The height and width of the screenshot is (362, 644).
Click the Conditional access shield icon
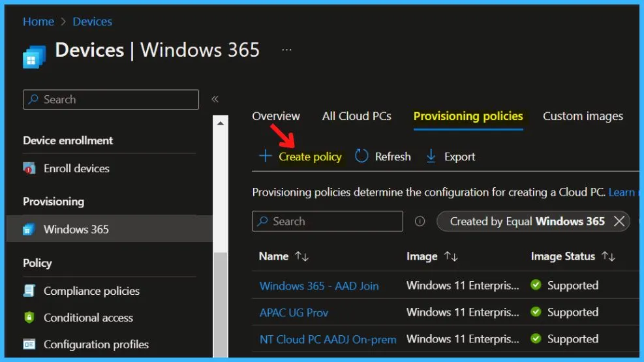(29, 317)
